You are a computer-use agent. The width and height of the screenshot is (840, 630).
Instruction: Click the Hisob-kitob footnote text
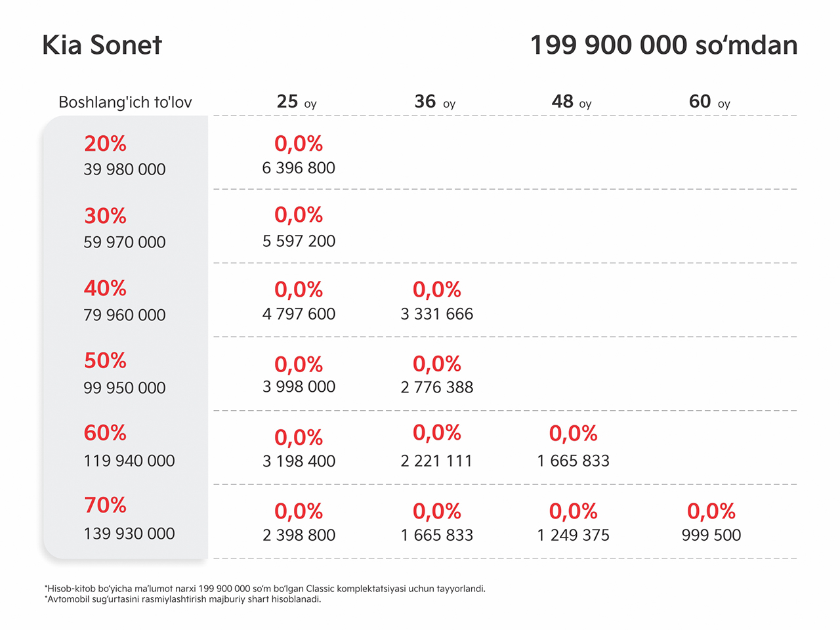[265, 589]
